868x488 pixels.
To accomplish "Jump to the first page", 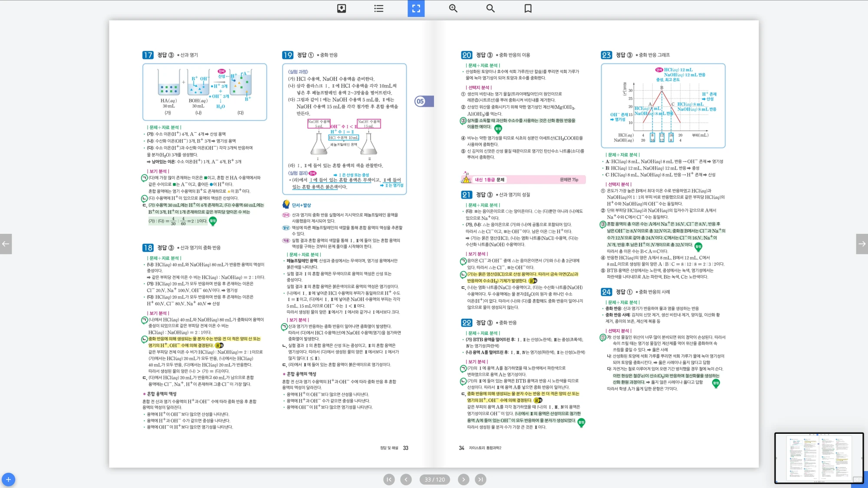I will tap(389, 479).
